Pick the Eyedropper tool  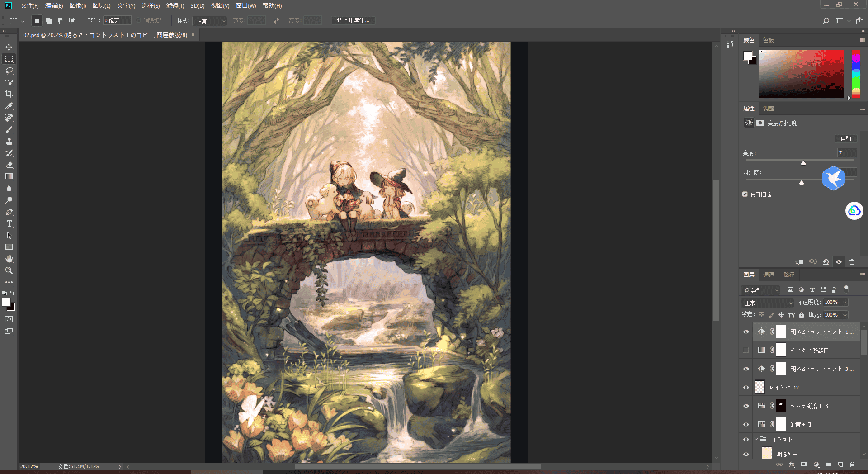coord(9,106)
